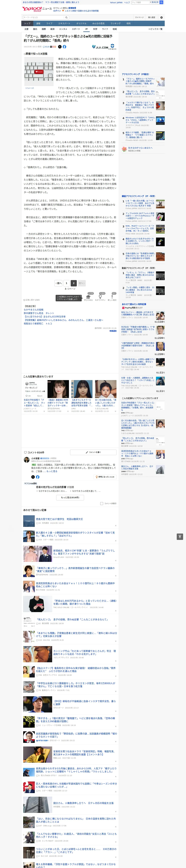Open the settings gear icon

pos(161,17)
